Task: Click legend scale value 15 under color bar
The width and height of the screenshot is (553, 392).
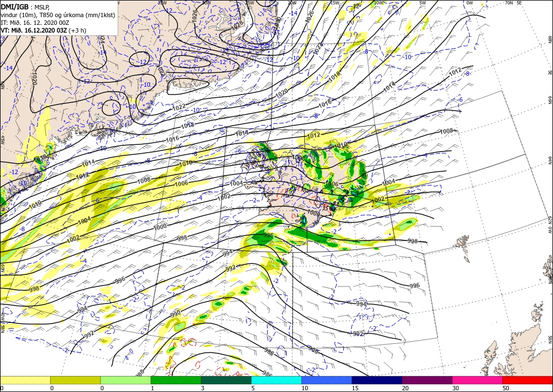Action: pyautogui.click(x=355, y=388)
